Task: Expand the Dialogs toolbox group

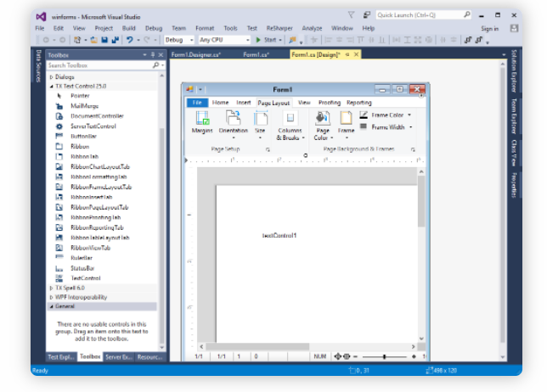Action: [51, 76]
